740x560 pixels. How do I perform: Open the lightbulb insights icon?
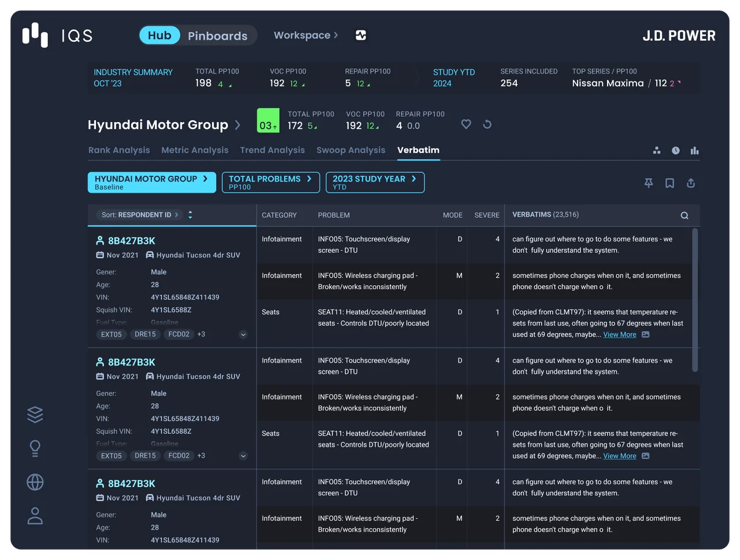tap(35, 448)
